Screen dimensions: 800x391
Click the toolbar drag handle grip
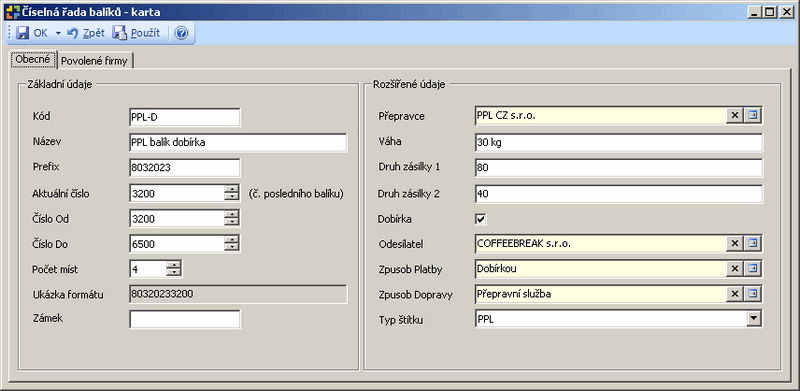tap(9, 34)
